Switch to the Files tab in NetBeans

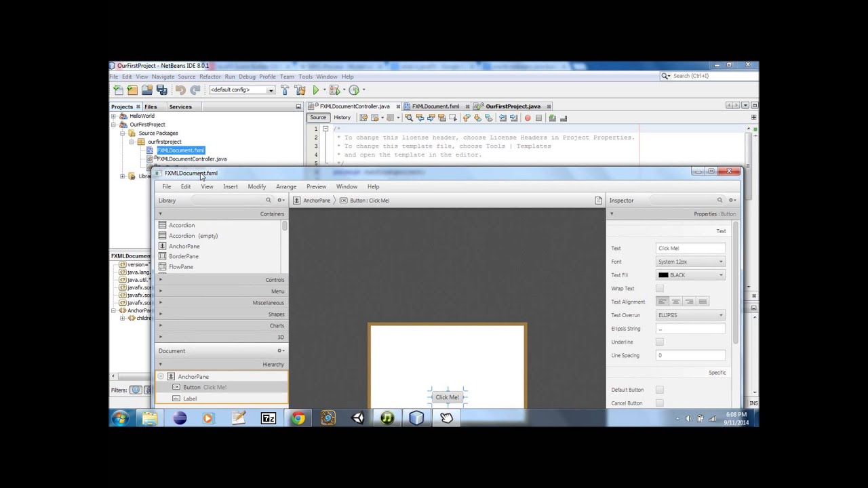pos(151,106)
